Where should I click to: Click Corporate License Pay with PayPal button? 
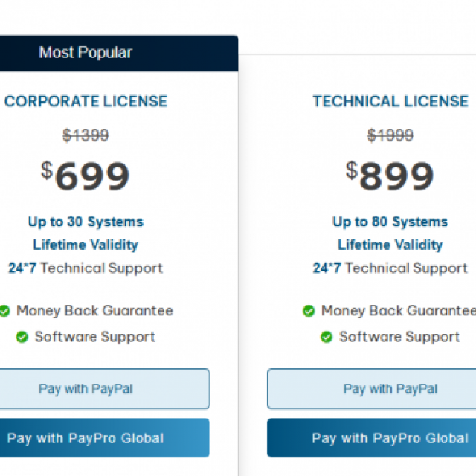point(105,388)
